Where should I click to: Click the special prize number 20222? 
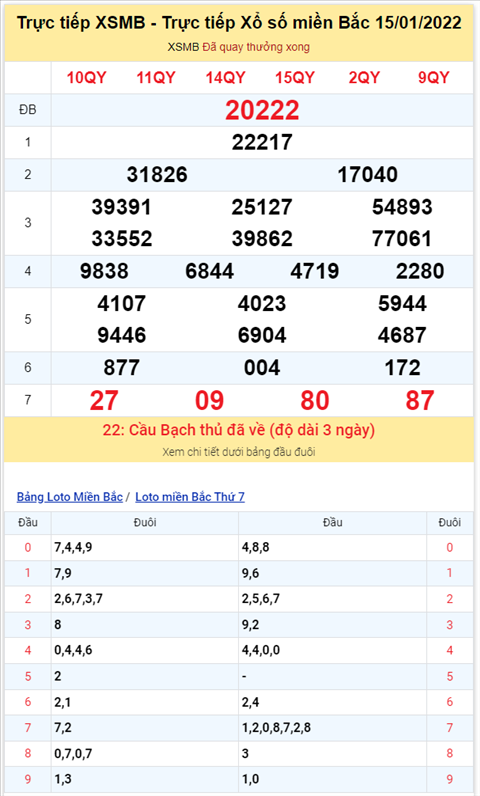click(262, 110)
